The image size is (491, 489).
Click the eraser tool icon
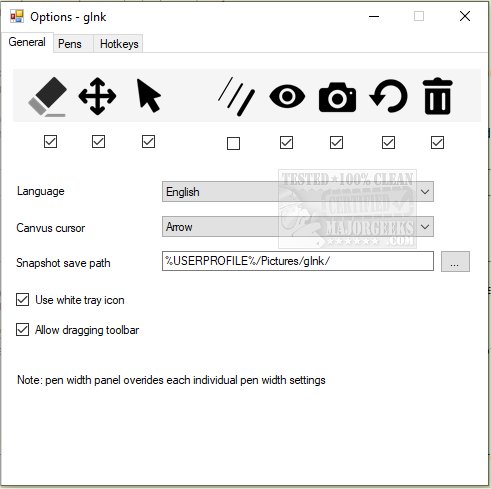[48, 97]
